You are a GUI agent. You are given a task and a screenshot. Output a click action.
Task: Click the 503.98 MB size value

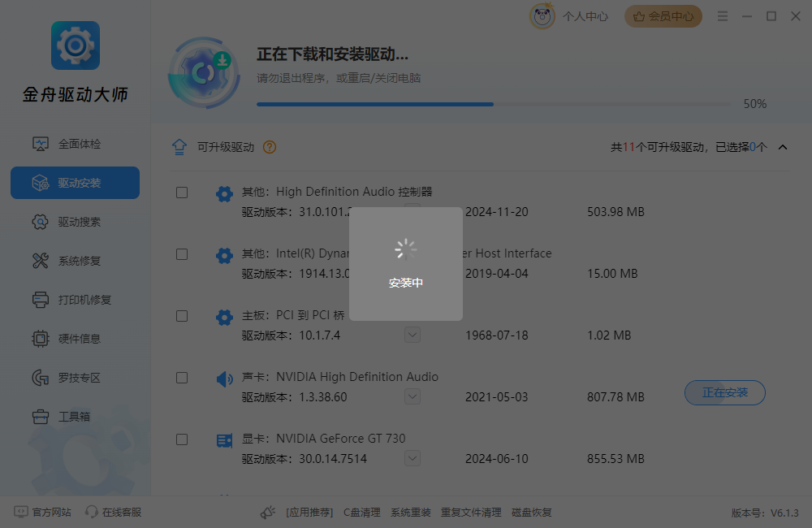(615, 212)
